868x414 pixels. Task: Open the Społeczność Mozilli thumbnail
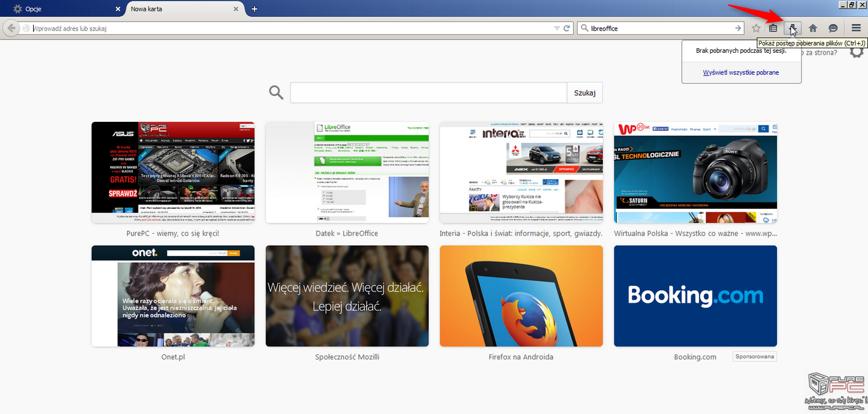click(x=347, y=296)
